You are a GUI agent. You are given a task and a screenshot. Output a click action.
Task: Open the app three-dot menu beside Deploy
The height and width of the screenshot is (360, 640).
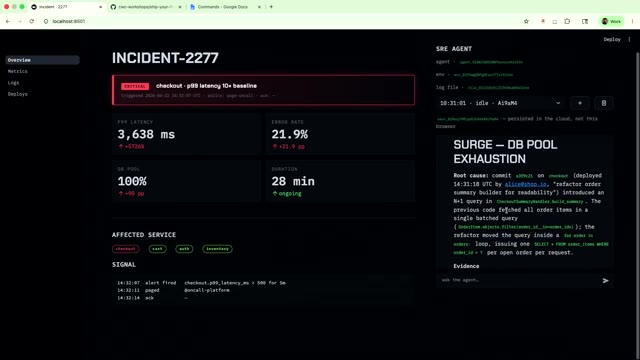629,40
